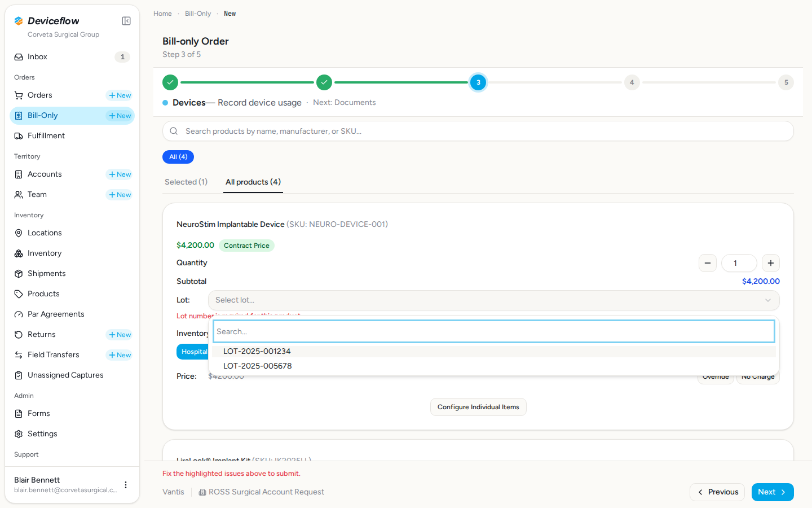
Task: Click step 5 in progress stepper
Action: coord(786,82)
